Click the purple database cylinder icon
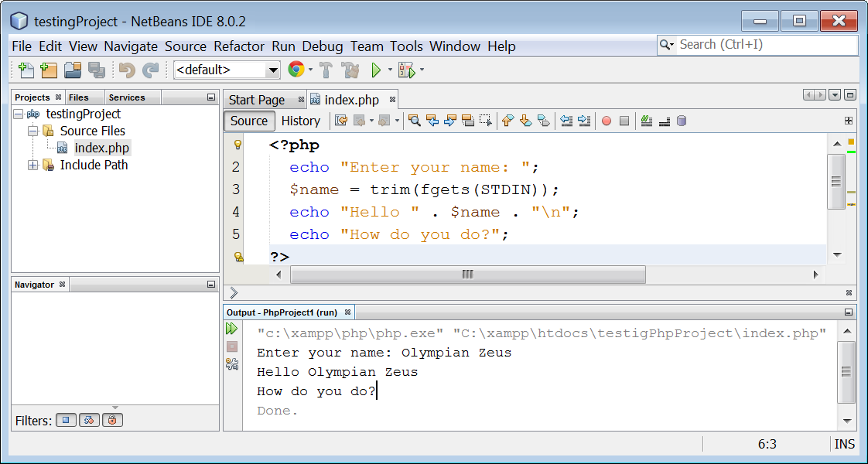 [682, 121]
